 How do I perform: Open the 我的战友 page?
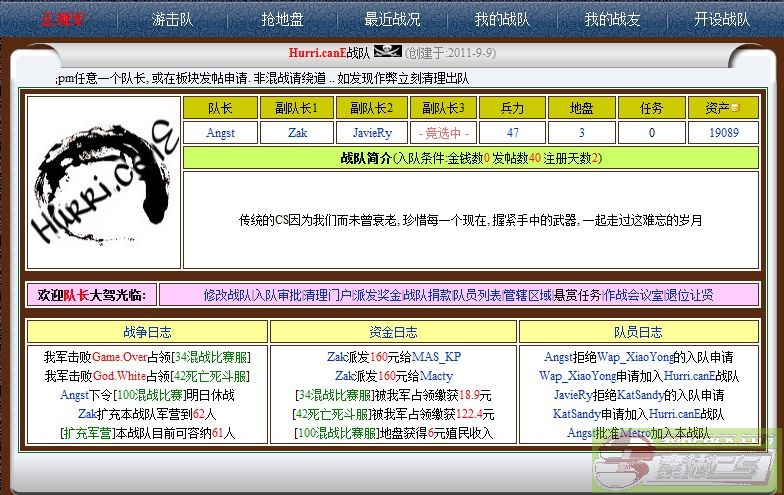pos(612,19)
